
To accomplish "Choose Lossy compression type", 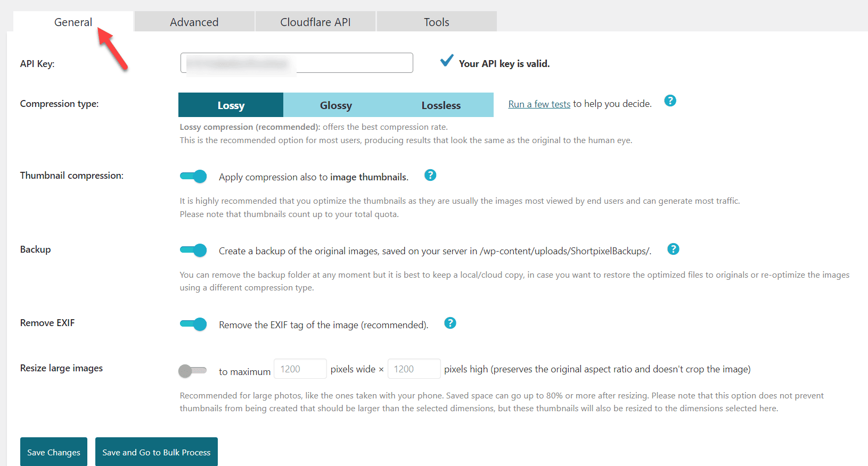I will click(231, 105).
